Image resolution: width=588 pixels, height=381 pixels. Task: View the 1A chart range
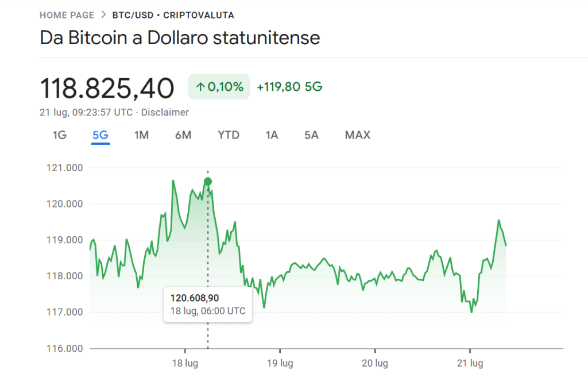(272, 136)
